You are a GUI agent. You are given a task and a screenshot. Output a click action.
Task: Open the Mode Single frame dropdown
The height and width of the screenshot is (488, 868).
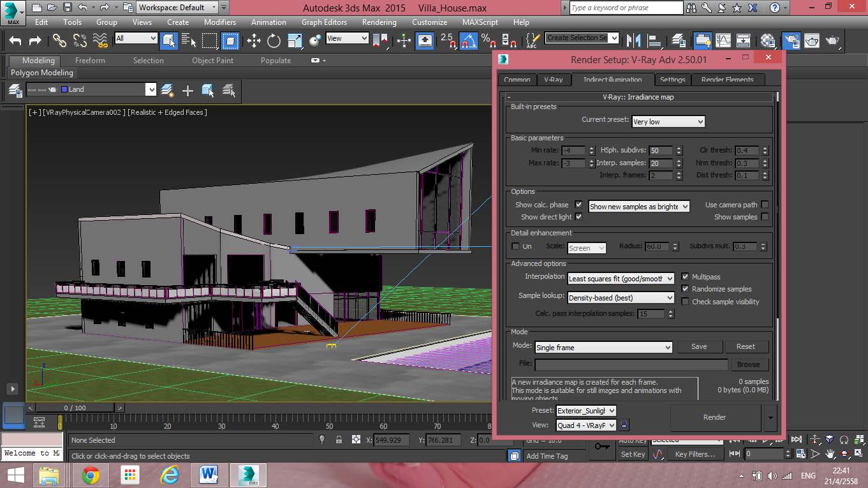click(603, 348)
